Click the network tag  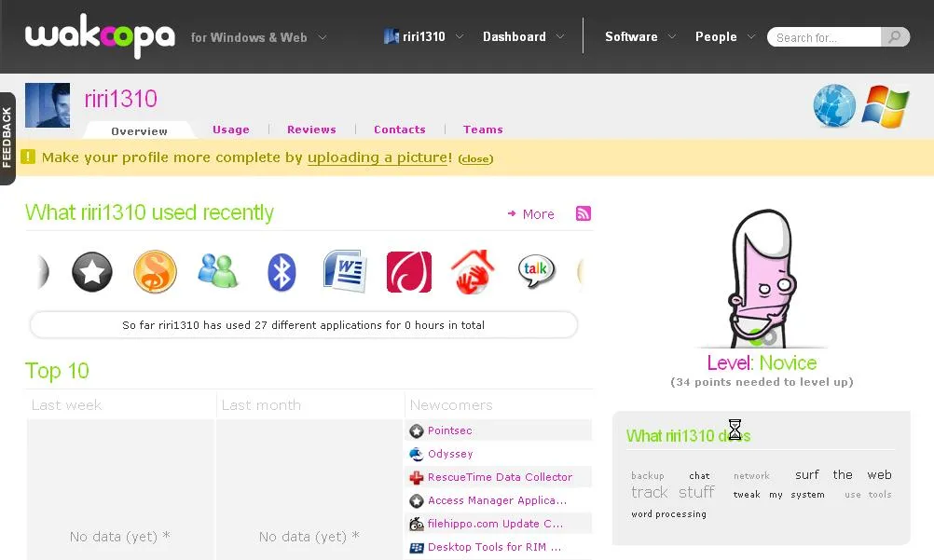(751, 475)
